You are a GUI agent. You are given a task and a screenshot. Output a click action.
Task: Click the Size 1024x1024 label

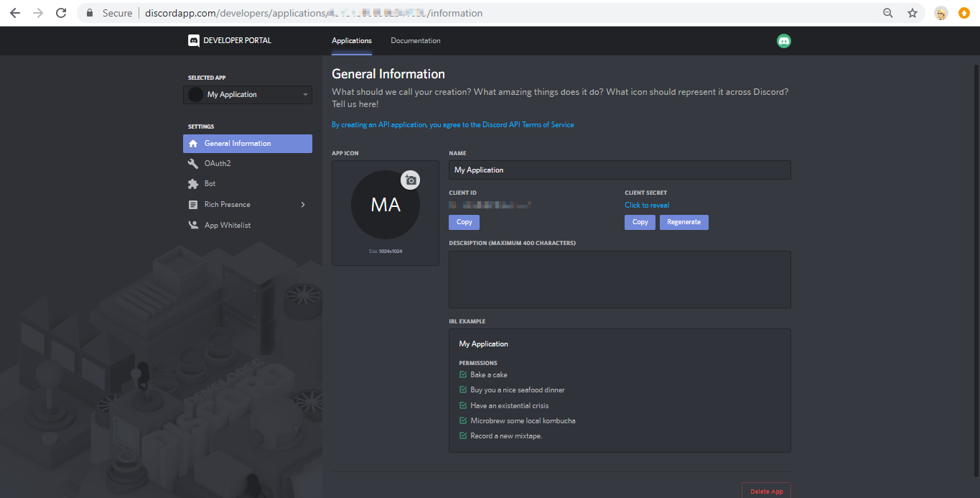click(386, 252)
